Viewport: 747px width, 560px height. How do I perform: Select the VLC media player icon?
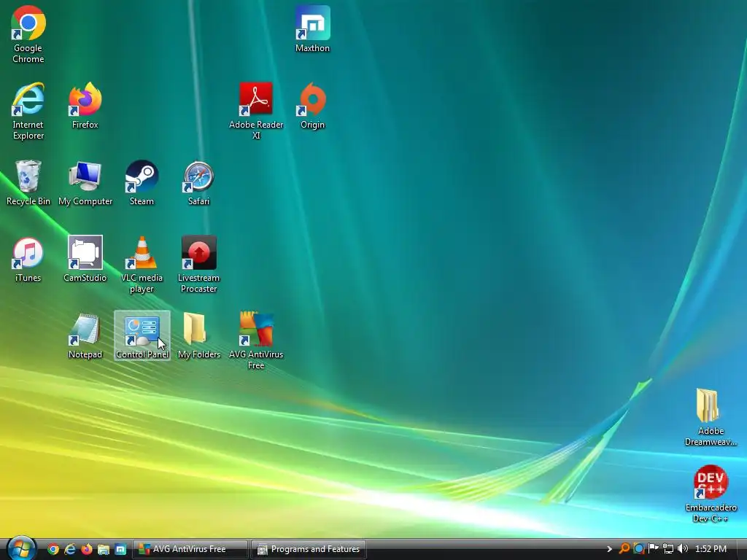(142, 264)
